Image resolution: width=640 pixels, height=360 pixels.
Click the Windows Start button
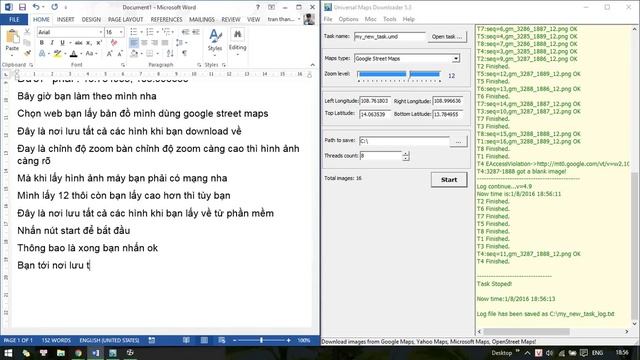8,353
